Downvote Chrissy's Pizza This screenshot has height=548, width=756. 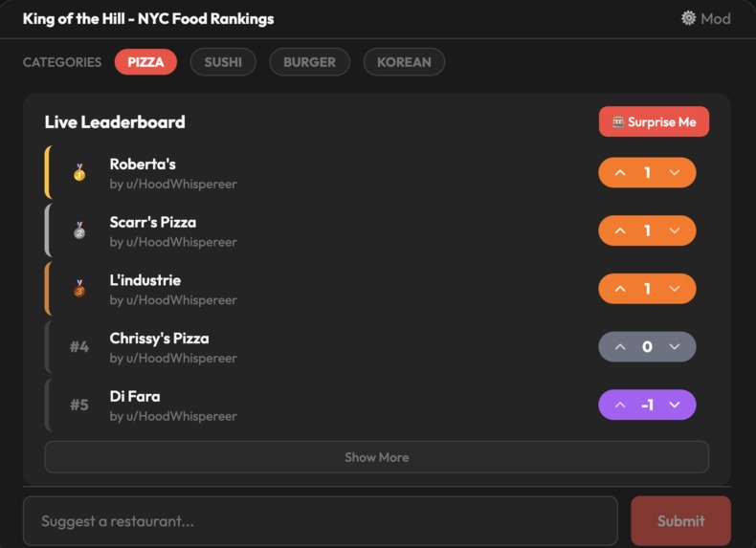tap(675, 346)
